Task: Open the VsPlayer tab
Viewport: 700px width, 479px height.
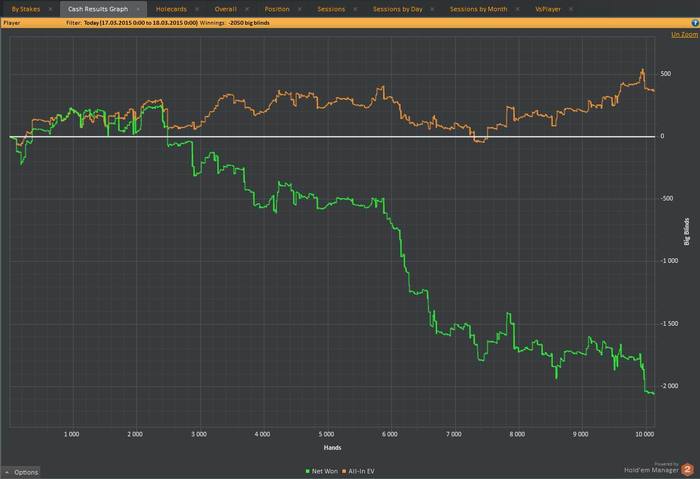Action: (548, 9)
